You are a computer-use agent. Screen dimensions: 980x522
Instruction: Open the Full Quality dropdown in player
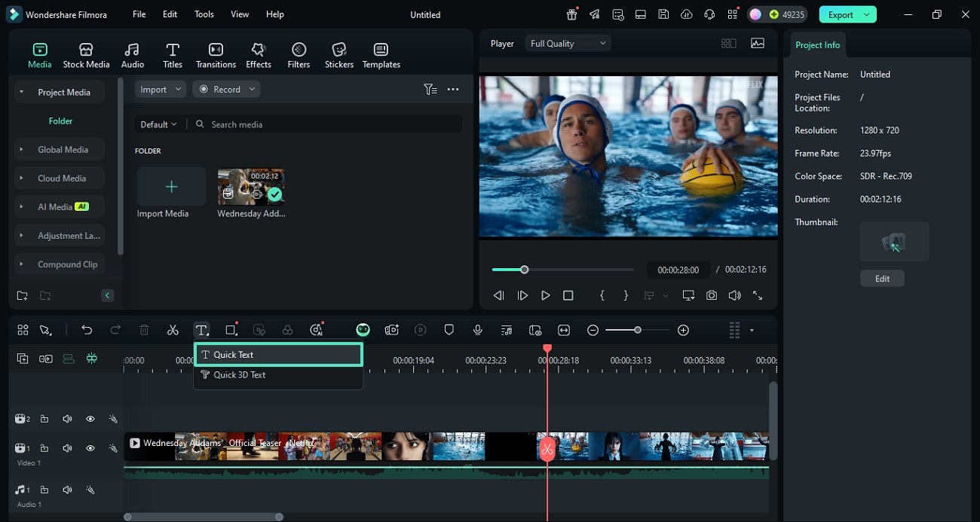click(568, 44)
